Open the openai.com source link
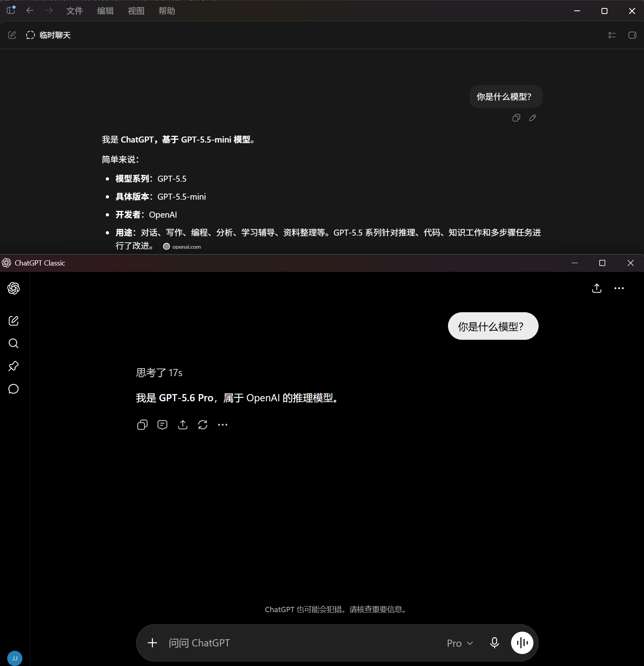The image size is (644, 666). click(182, 247)
